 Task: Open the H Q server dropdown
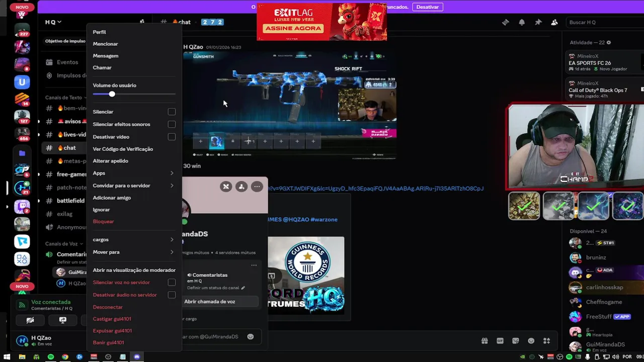point(53,22)
